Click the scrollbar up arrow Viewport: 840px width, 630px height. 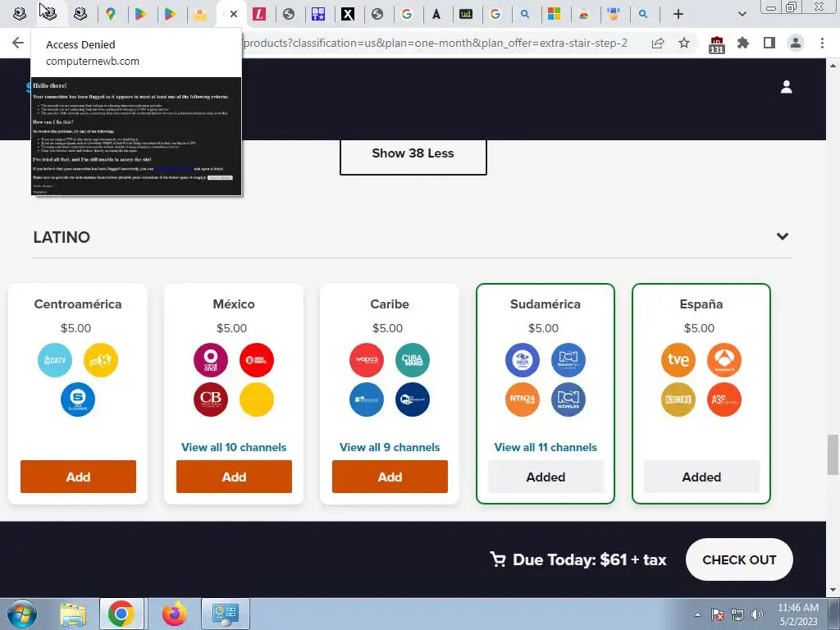(x=833, y=66)
